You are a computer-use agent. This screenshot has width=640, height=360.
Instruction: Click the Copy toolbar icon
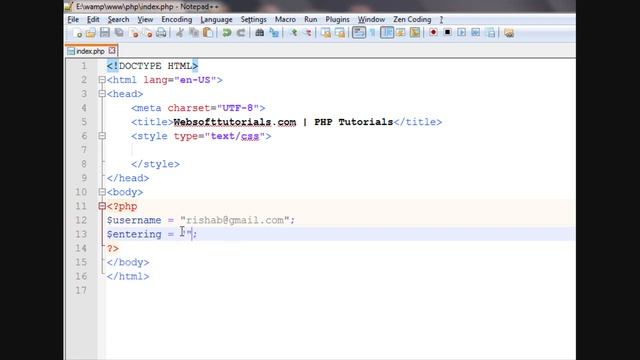coord(194,33)
